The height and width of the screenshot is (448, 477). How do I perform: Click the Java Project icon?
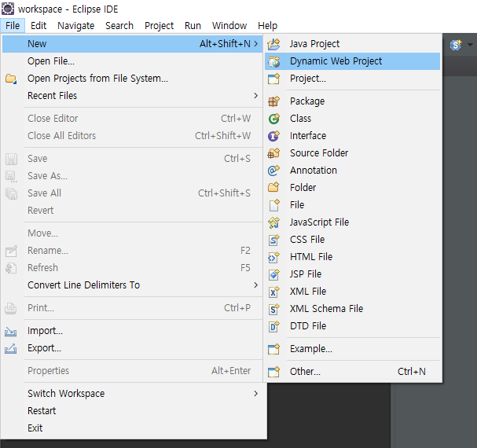pos(273,44)
